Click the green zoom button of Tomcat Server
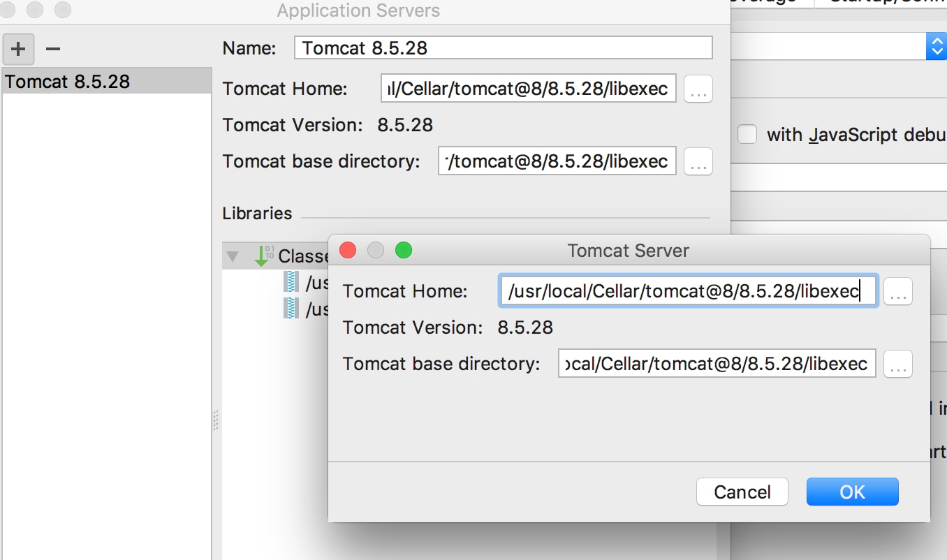Viewport: 947px width, 560px height. (403, 250)
